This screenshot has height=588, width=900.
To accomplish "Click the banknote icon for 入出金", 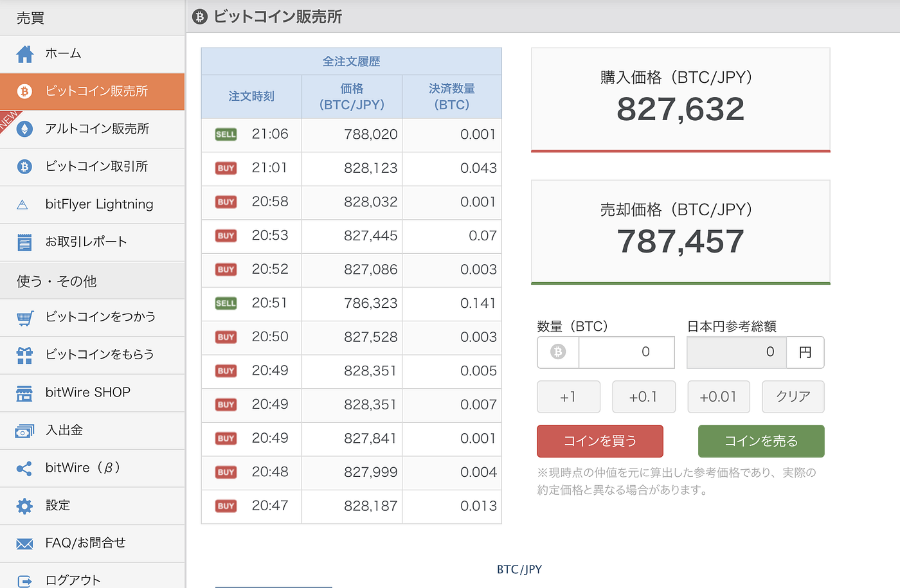I will (24, 431).
